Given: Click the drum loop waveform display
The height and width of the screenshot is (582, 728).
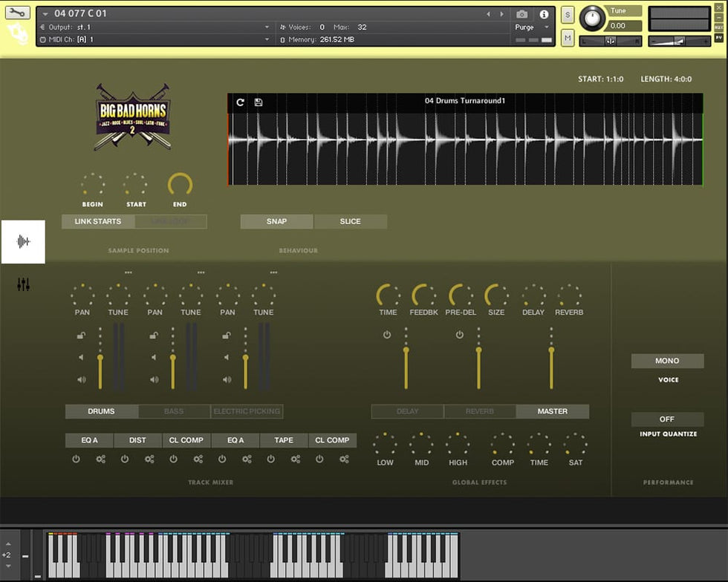Looking at the screenshot, I should pyautogui.click(x=465, y=148).
